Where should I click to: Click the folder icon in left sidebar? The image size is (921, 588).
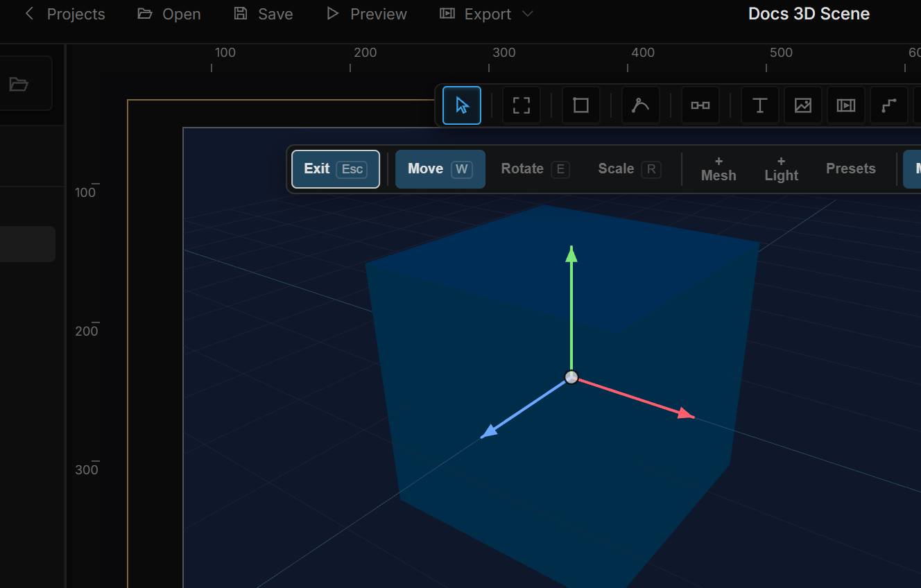tap(19, 84)
